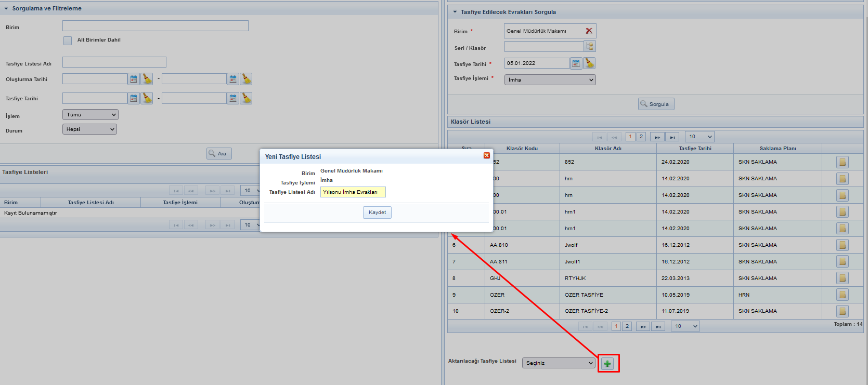Clear right panel Tasfiye Tarihi with broom icon
868x385 pixels.
(589, 63)
